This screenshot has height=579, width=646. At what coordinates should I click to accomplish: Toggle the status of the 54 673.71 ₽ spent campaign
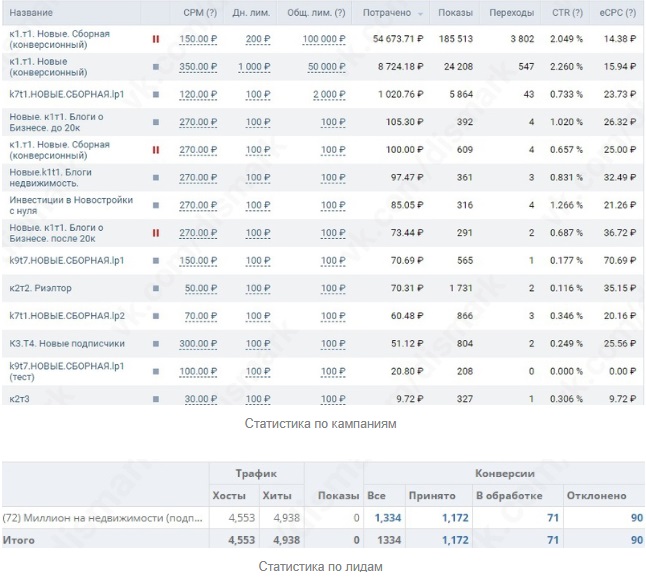point(156,39)
